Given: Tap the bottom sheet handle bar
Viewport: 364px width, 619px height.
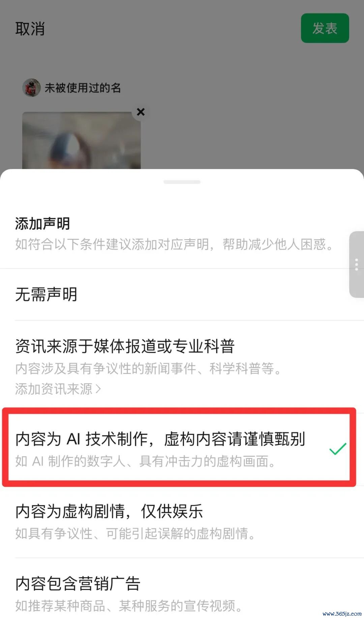Looking at the screenshot, I should (x=182, y=182).
